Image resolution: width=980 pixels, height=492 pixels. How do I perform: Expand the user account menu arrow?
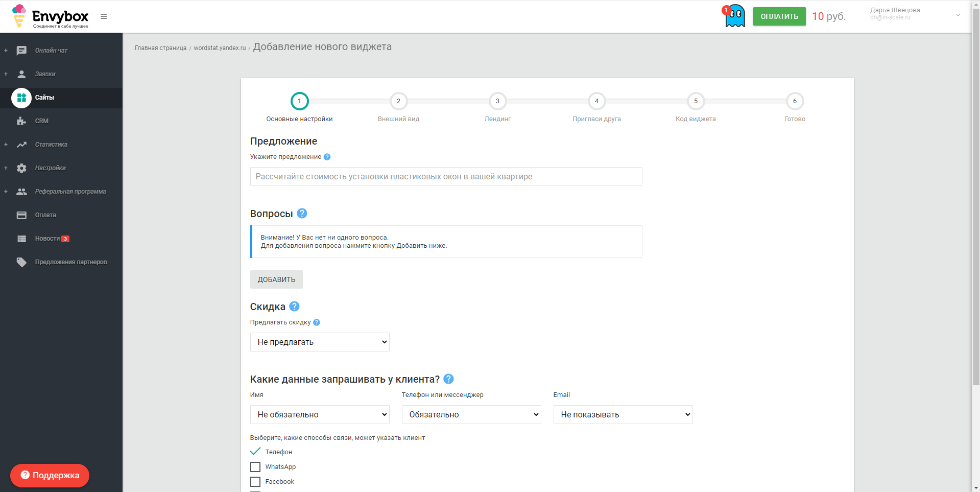pyautogui.click(x=958, y=15)
